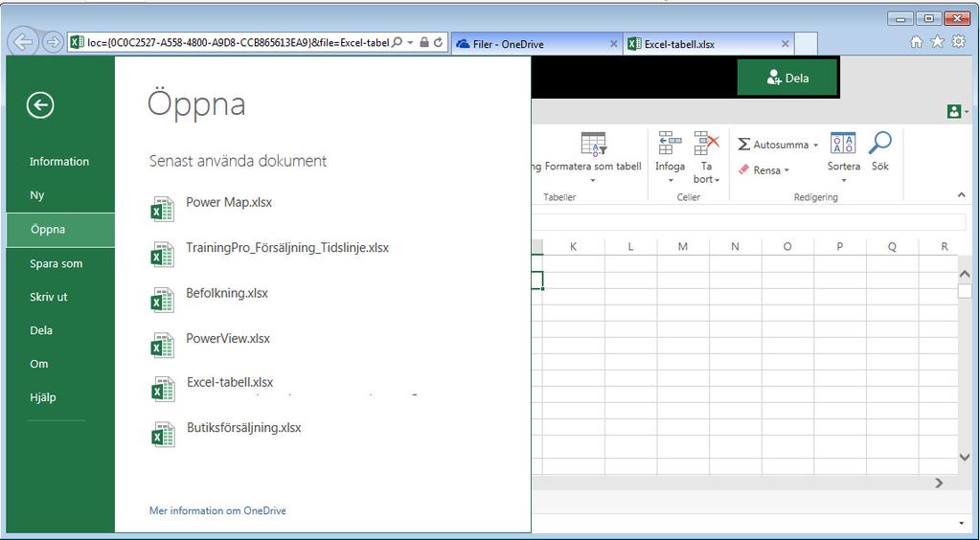Click Excel-tabell.xlsx file icon in recent list
980x540 pixels.
coord(163,390)
